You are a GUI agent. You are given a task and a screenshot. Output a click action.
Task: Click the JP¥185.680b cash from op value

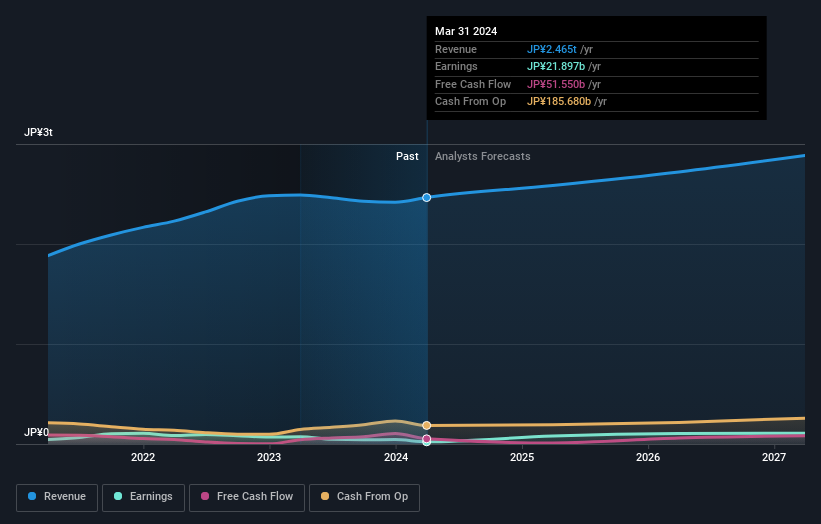point(559,102)
